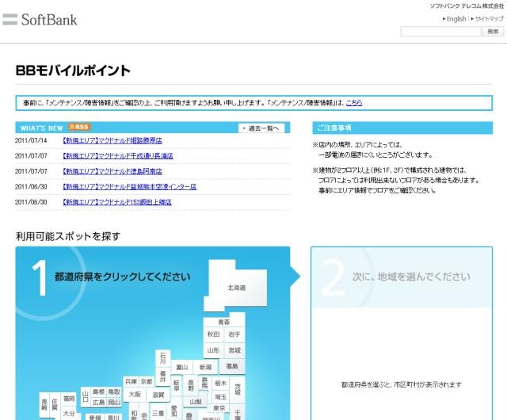Image resolution: width=507 pixels, height=420 pixels.
Task: Click Fukushima (福島) map tile
Action: [x=232, y=366]
